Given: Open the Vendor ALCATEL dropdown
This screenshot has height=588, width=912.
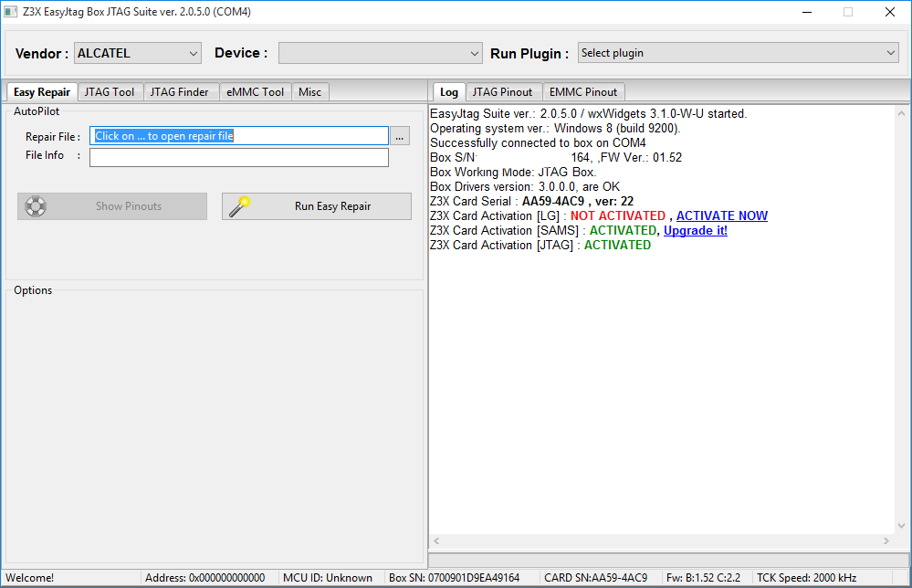Looking at the screenshot, I should point(138,53).
